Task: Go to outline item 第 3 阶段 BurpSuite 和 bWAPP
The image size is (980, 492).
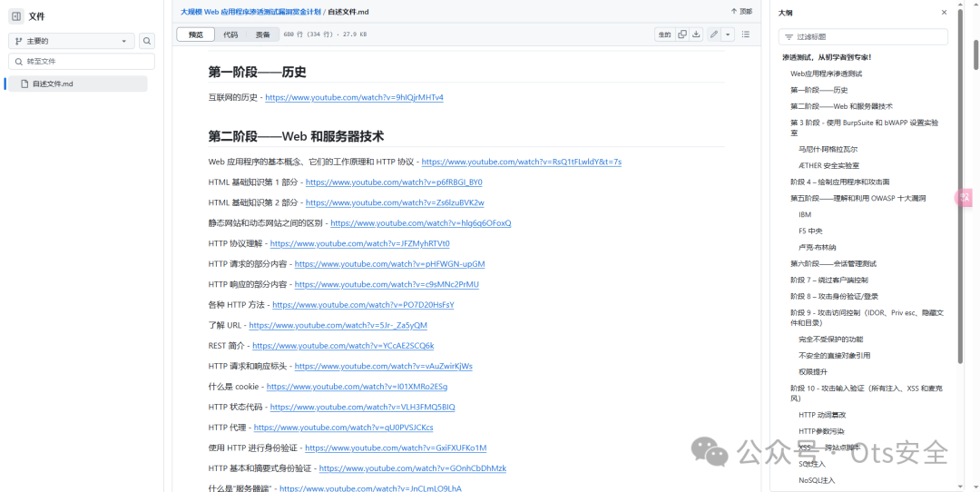Action: 865,127
